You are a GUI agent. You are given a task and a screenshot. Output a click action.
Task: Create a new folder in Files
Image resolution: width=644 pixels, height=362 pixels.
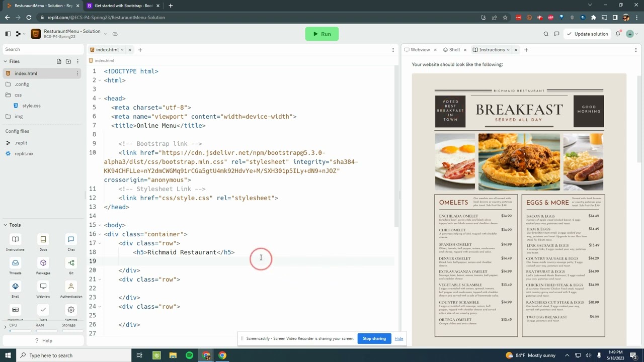[68, 61]
